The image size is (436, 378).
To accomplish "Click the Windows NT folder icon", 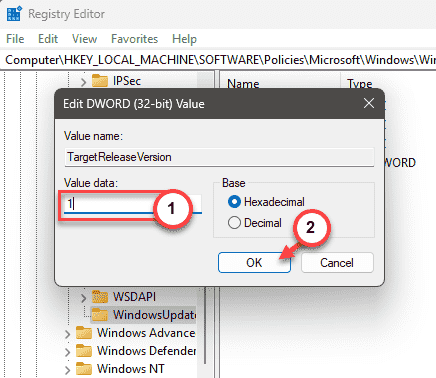I will click(84, 369).
